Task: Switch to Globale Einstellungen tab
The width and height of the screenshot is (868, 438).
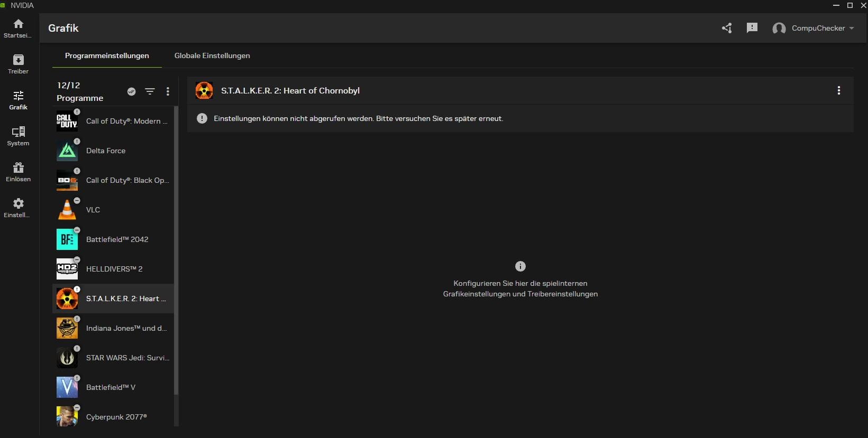Action: click(212, 55)
